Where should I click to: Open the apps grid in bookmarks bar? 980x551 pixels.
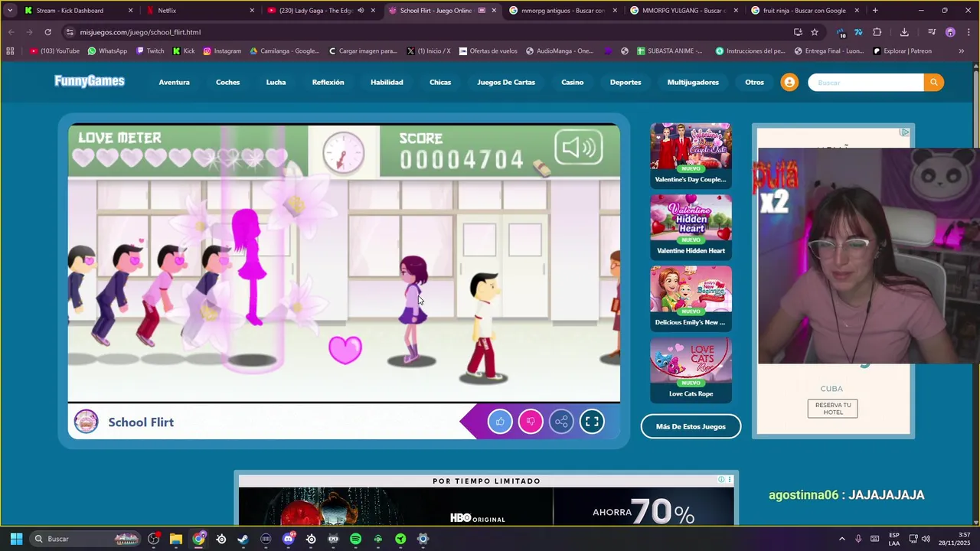10,51
